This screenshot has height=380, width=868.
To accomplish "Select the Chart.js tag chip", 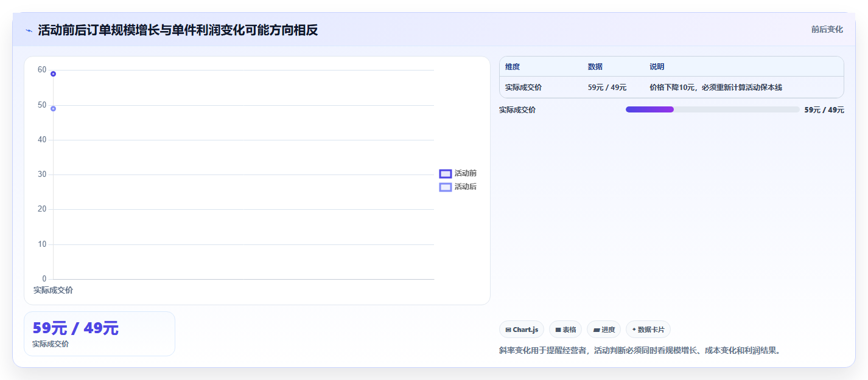I will [x=522, y=330].
